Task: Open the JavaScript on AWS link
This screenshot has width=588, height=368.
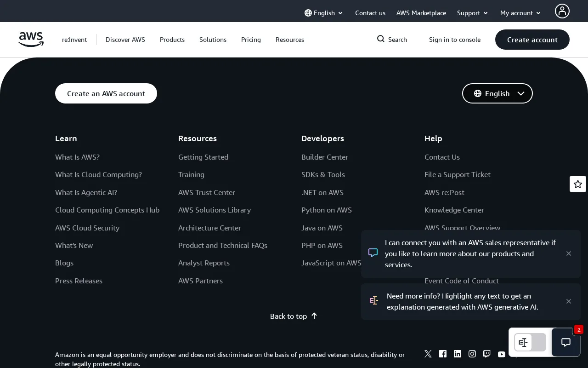Action: (331, 263)
